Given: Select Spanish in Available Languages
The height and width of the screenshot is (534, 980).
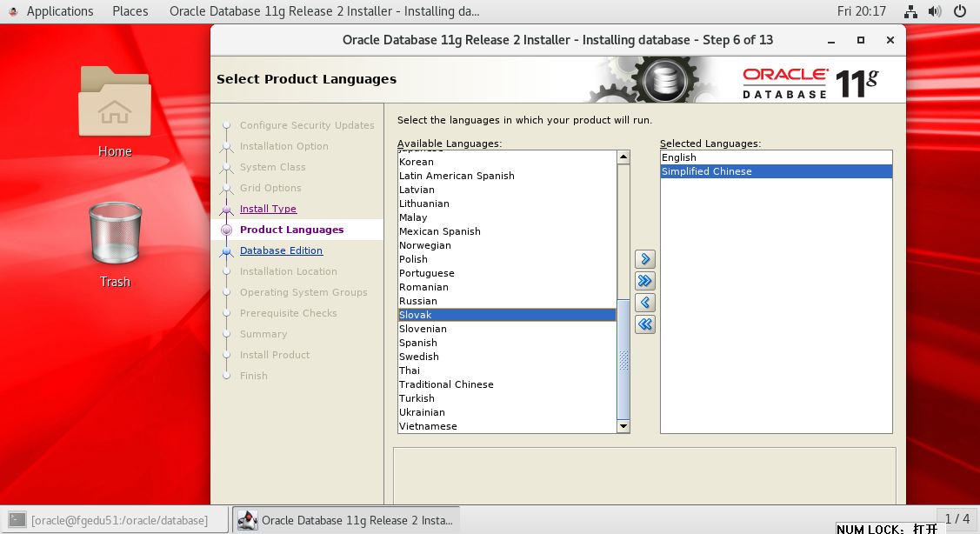Looking at the screenshot, I should [x=507, y=343].
